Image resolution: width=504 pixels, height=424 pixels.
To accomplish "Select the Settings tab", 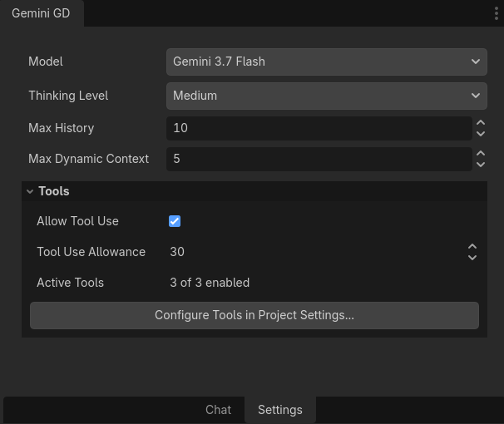I will [280, 410].
